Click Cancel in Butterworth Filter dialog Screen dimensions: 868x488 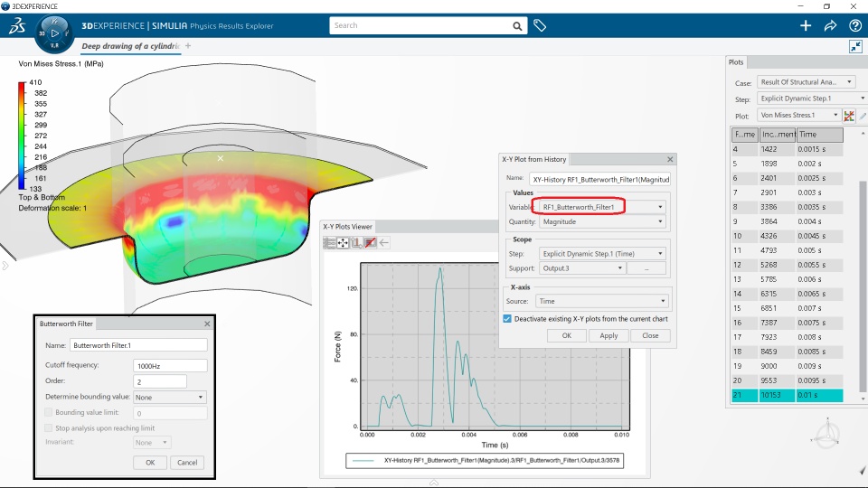[x=187, y=463]
